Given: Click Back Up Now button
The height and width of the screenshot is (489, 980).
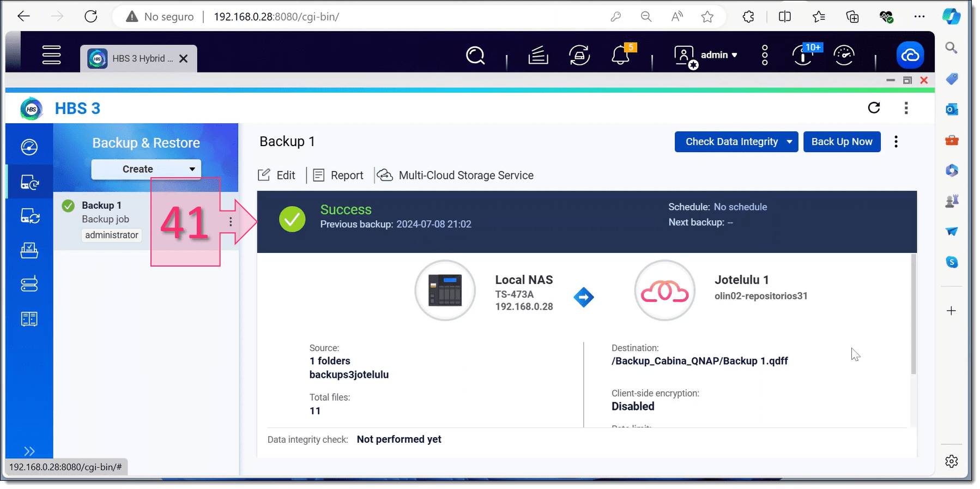Looking at the screenshot, I should tap(842, 142).
